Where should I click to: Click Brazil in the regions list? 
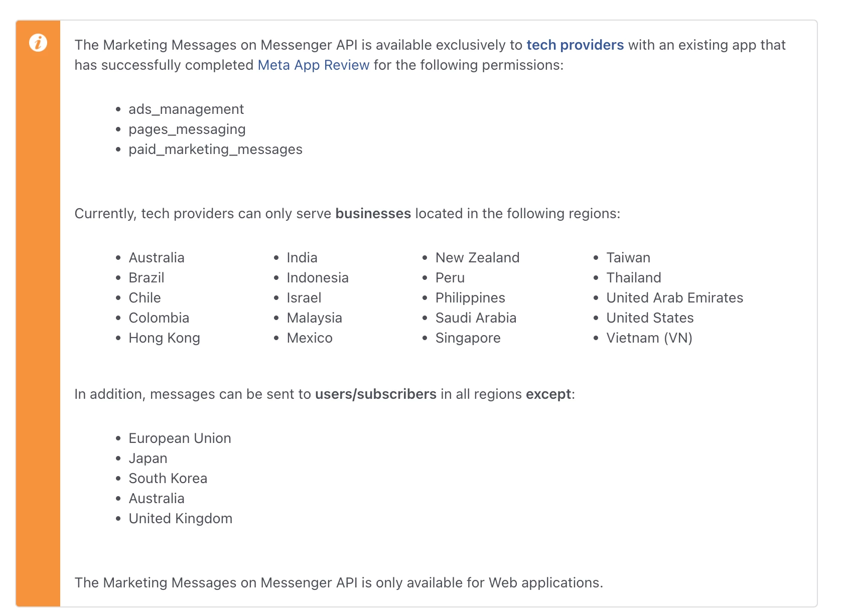[x=146, y=278]
